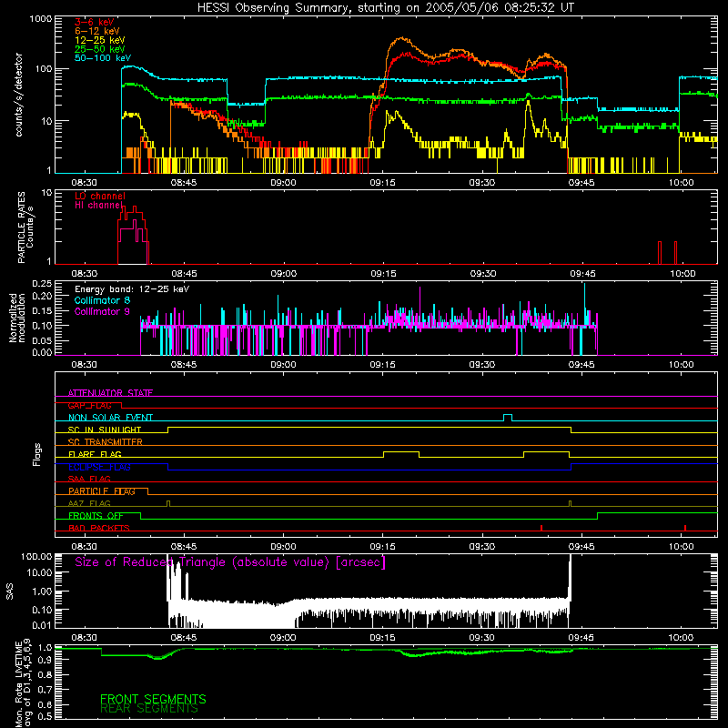Viewport: 728px width, 728px height.
Task: Click the 0.25 y-axis value in modulation plot
Action: click(42, 283)
